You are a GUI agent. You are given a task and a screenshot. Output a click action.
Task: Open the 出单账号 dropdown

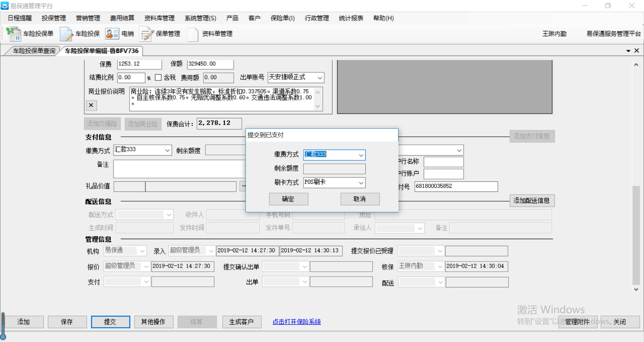click(x=320, y=78)
